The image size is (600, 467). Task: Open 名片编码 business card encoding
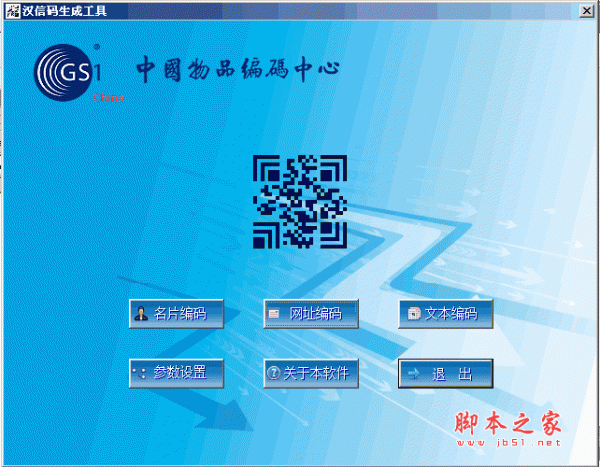point(176,314)
